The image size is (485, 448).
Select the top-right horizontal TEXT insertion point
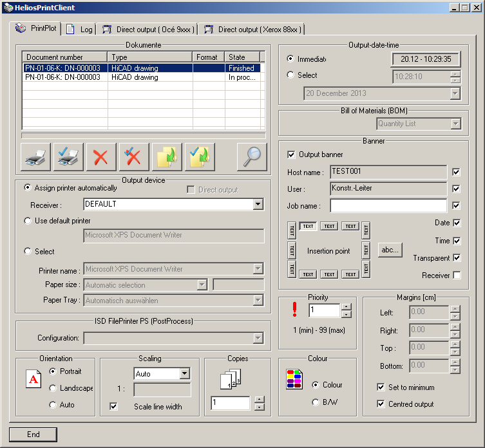[x=350, y=227]
